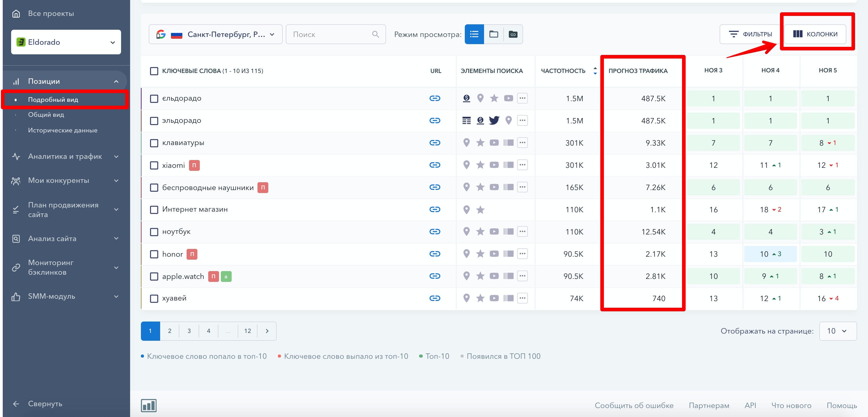Viewport: 868px width, 417px height.
Task: Open Партнерам footer link
Action: (x=709, y=406)
